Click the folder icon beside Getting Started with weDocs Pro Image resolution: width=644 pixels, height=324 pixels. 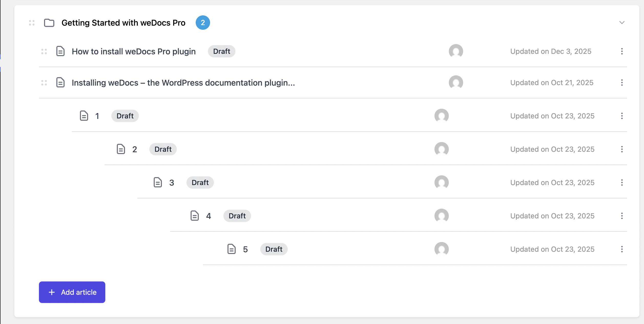[49, 23]
